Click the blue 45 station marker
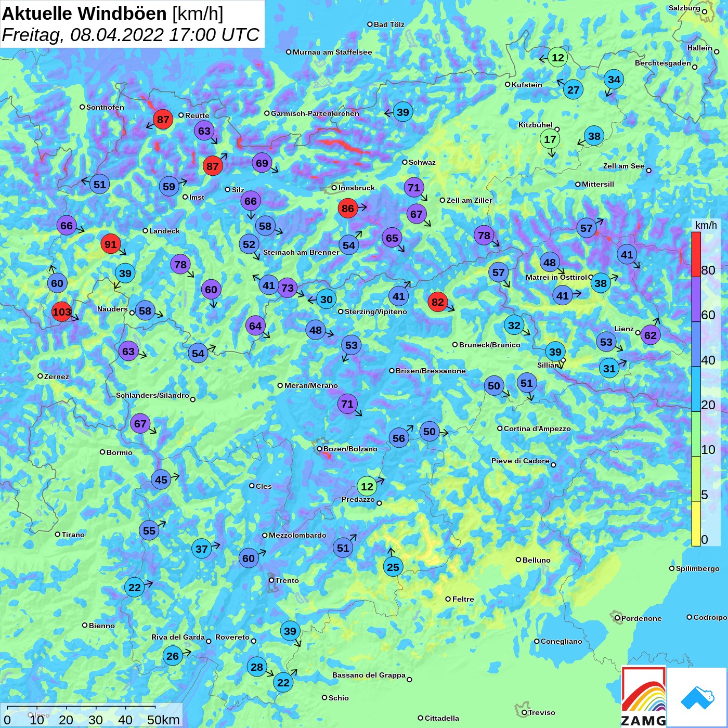The image size is (728, 728). [161, 479]
